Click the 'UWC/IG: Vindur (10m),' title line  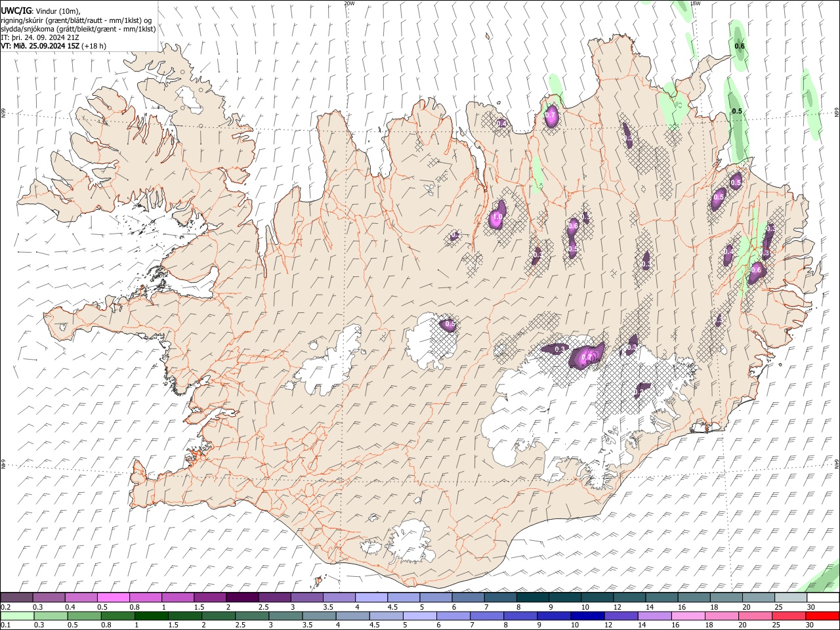[41, 11]
